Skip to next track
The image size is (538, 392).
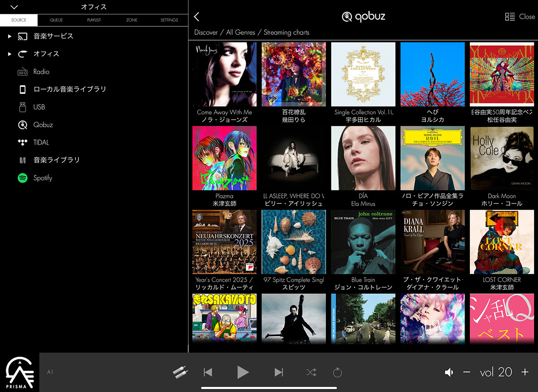pyautogui.click(x=278, y=372)
